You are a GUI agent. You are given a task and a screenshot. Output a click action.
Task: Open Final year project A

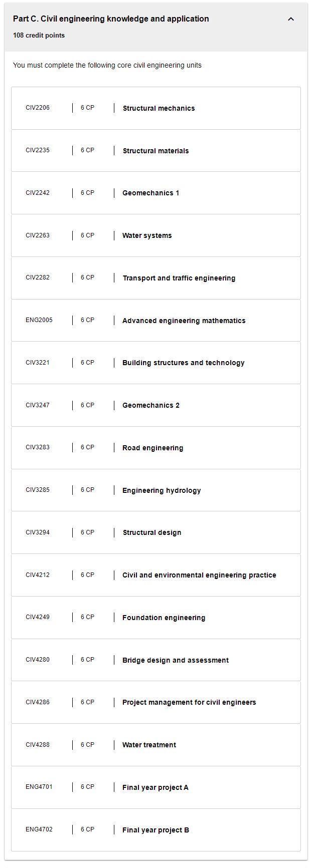(x=156, y=787)
